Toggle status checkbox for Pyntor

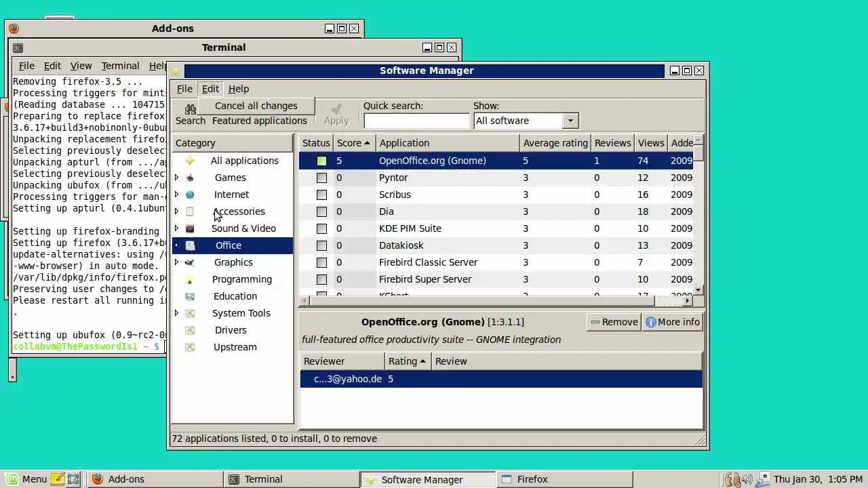point(321,178)
